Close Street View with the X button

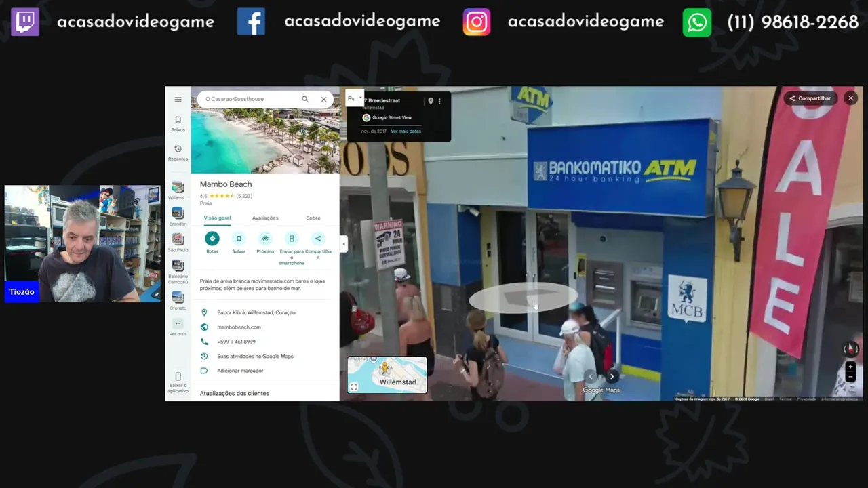tap(850, 98)
